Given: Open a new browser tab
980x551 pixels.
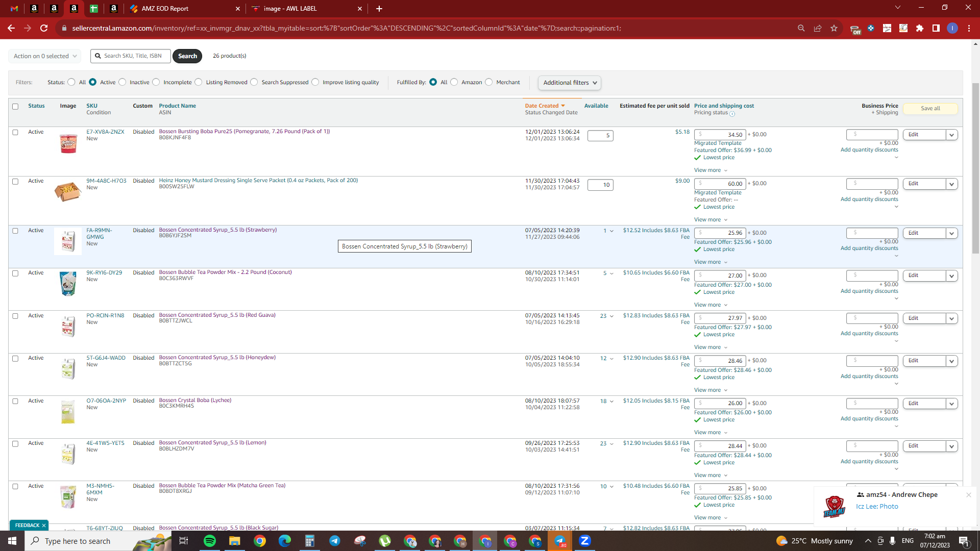Looking at the screenshot, I should 379,9.
